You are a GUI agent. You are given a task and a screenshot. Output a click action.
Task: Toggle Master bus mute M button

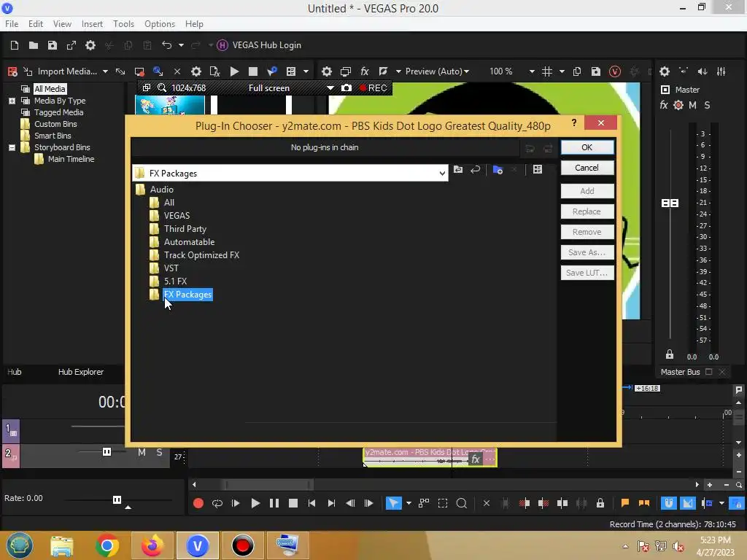coord(693,105)
